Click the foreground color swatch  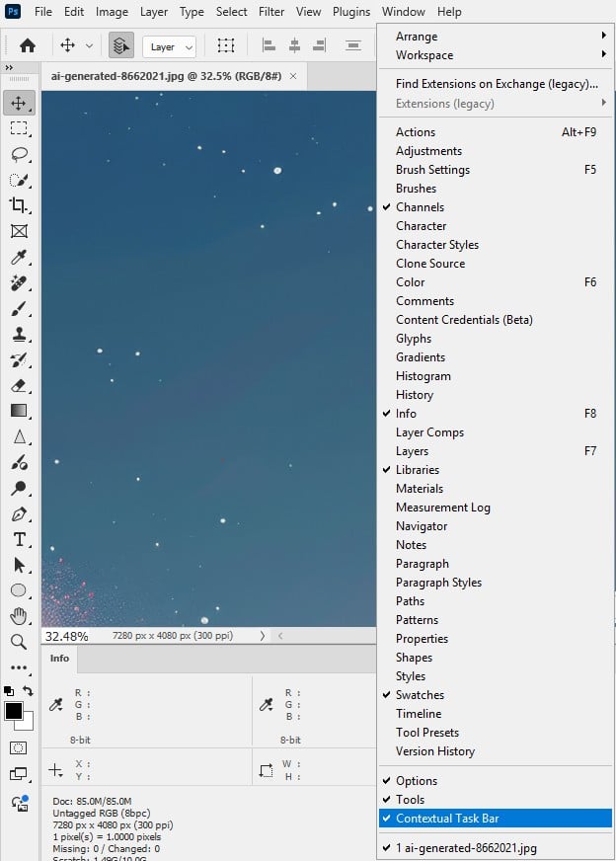pyautogui.click(x=13, y=711)
